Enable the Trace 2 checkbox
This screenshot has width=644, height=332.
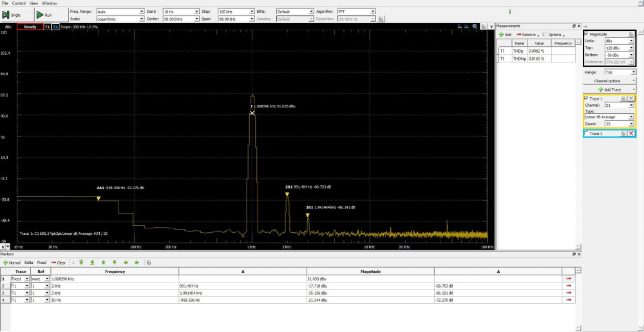click(x=587, y=133)
